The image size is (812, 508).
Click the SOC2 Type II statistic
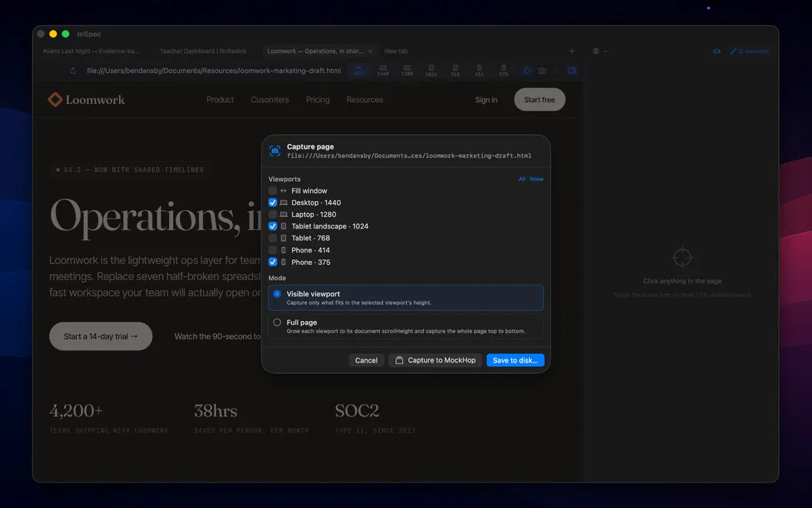(375, 418)
